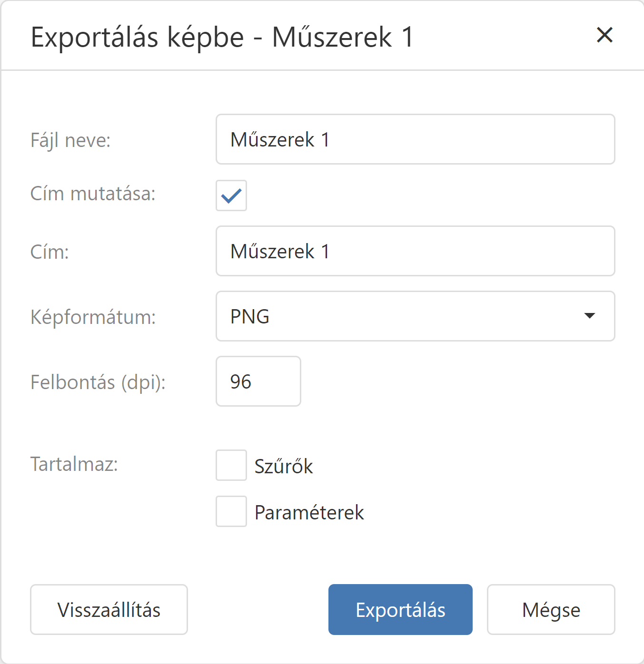
Task: Click into the Cím input field
Action: (x=415, y=251)
